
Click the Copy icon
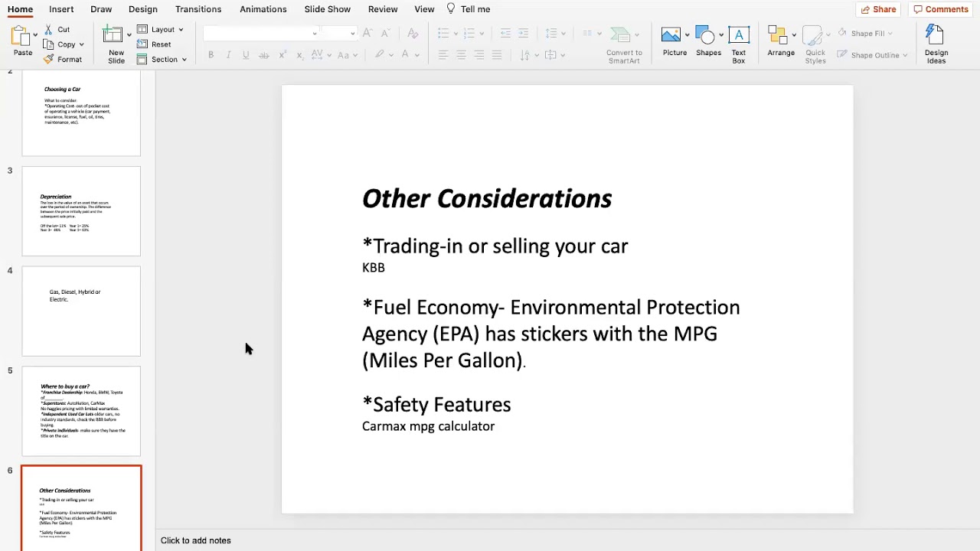point(49,44)
